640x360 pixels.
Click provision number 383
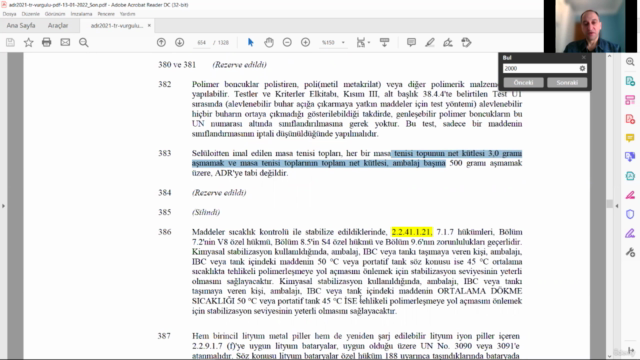[164, 153]
